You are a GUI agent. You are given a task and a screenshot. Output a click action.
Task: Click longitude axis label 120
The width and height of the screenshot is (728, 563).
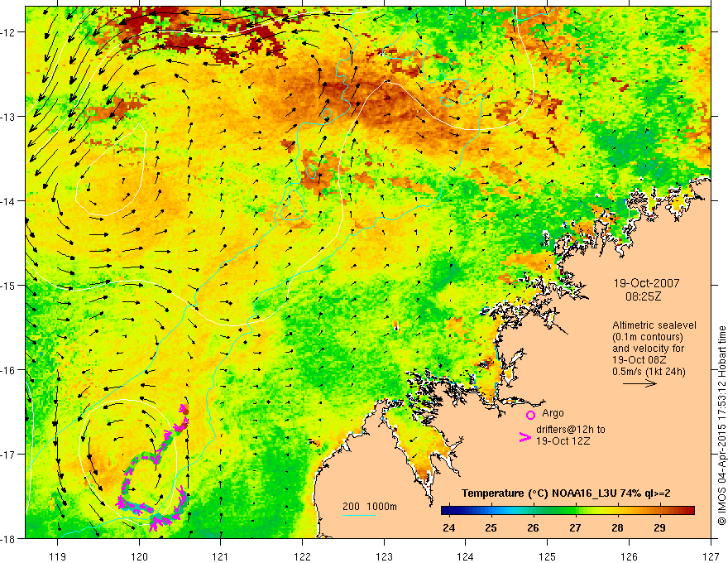[139, 556]
